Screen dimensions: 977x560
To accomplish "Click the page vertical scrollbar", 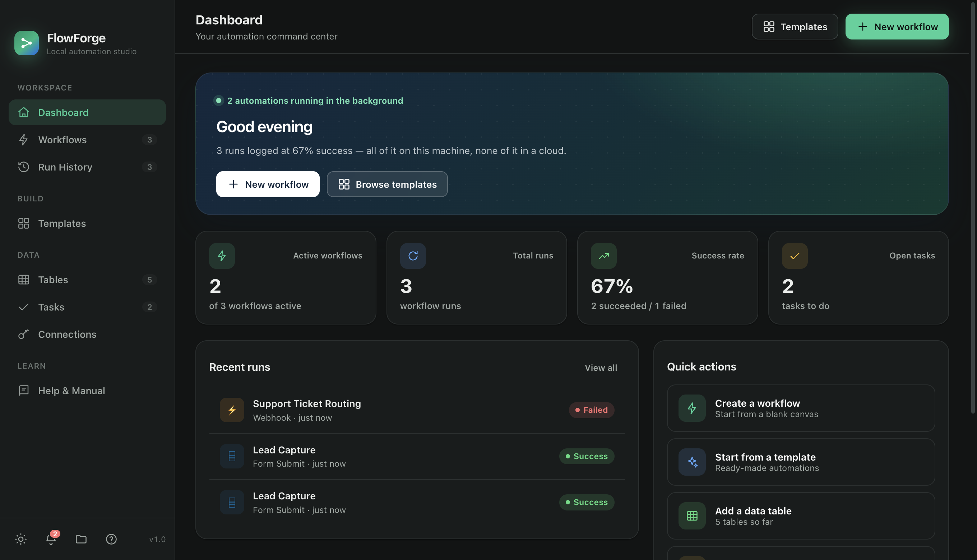I will tap(973, 208).
